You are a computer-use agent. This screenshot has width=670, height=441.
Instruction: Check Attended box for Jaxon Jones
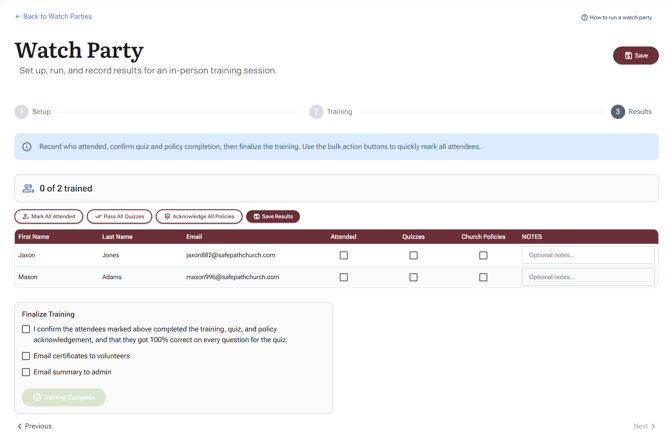coord(344,255)
